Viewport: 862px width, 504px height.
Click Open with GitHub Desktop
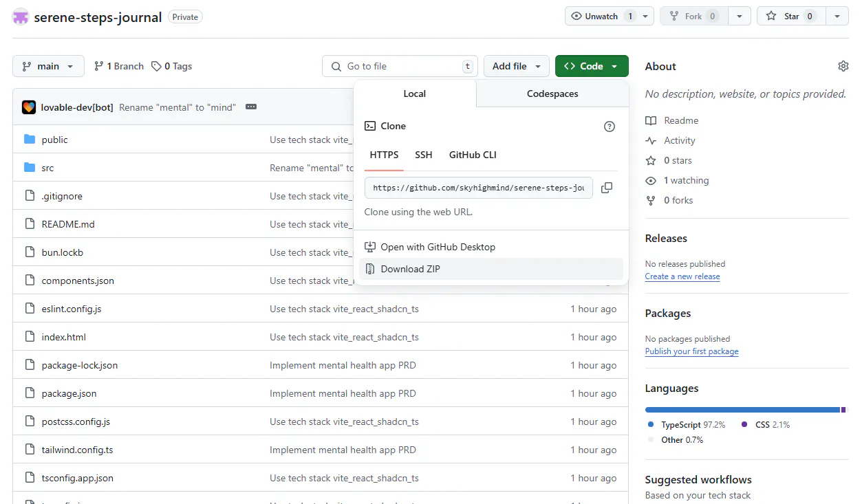(491, 247)
